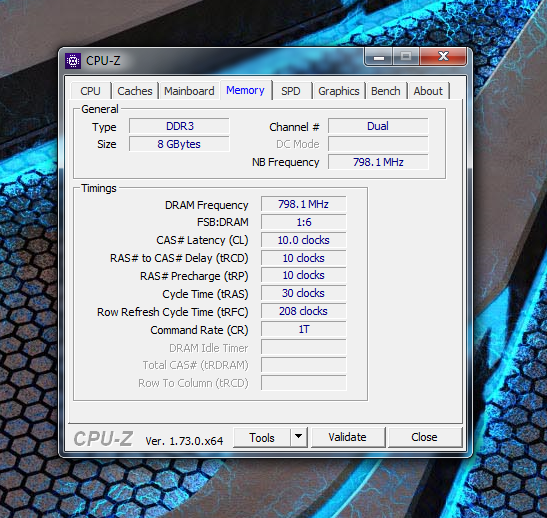Minimize the CPU-Z window

379,56
